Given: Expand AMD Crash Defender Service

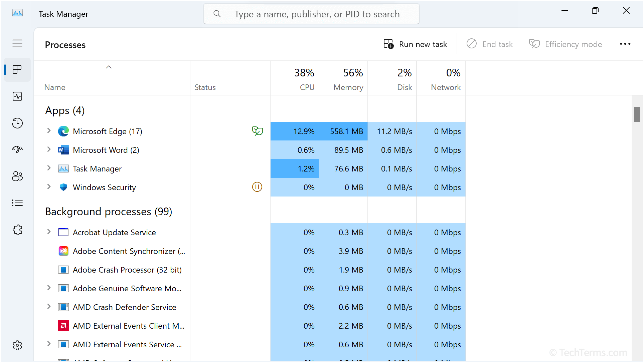Looking at the screenshot, I should tap(49, 307).
